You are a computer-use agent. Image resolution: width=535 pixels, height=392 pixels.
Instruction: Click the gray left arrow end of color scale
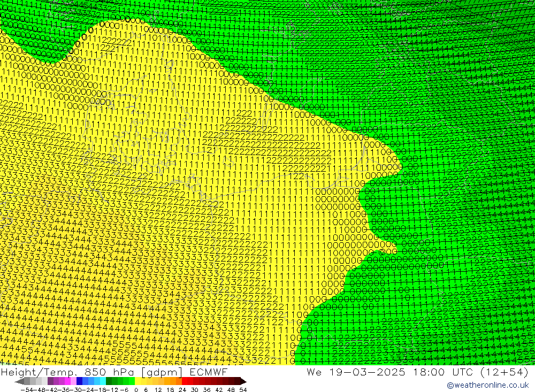pos(19,381)
